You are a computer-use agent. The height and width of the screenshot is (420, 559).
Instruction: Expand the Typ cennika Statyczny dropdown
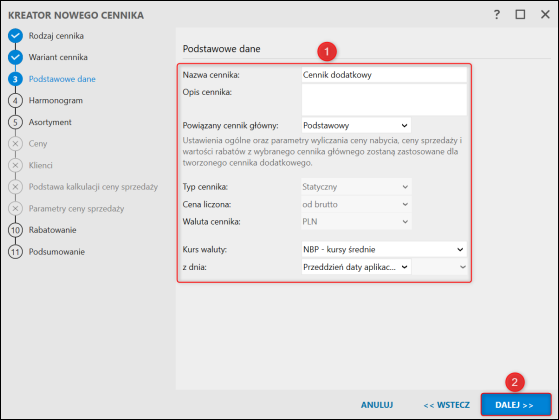(x=356, y=187)
